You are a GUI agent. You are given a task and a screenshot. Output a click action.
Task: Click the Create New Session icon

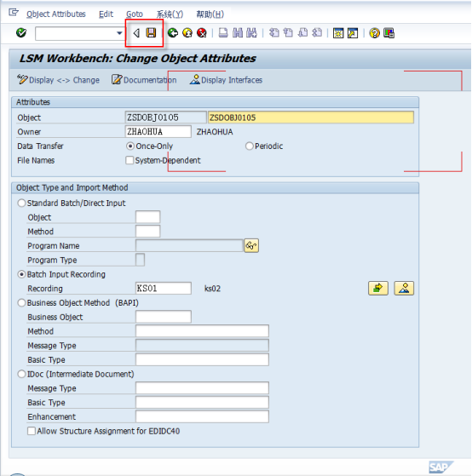point(338,33)
